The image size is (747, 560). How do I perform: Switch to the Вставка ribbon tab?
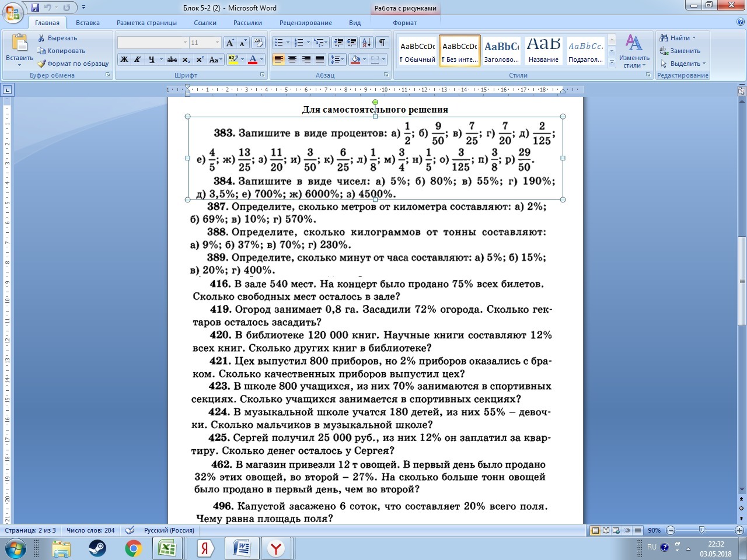tap(88, 23)
